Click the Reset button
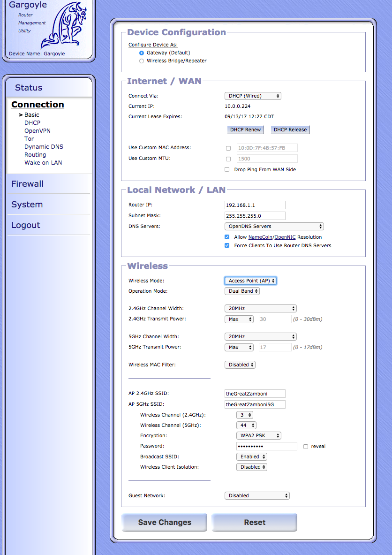Screen dimensions: 392x555 255,522
